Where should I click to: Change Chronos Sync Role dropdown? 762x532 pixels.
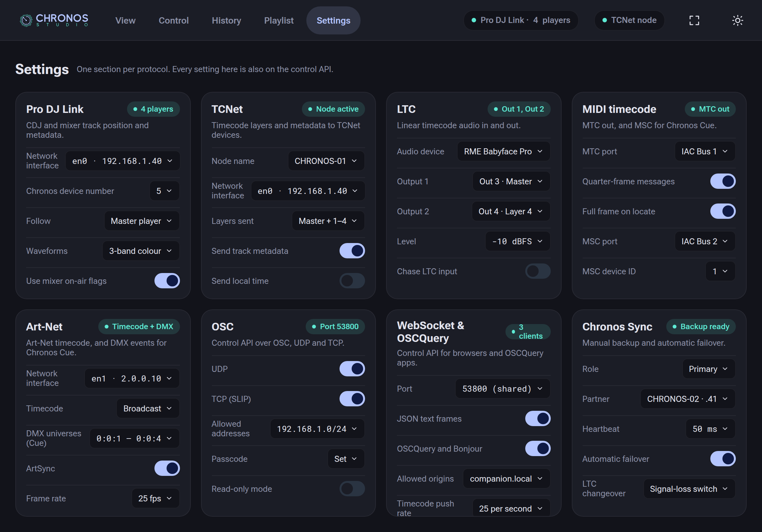click(x=709, y=369)
